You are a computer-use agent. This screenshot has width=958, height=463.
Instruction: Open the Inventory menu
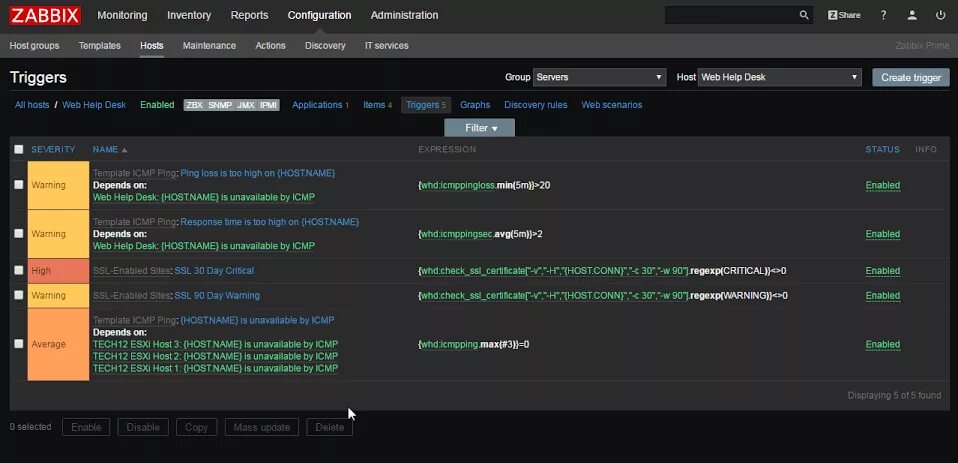(x=189, y=15)
